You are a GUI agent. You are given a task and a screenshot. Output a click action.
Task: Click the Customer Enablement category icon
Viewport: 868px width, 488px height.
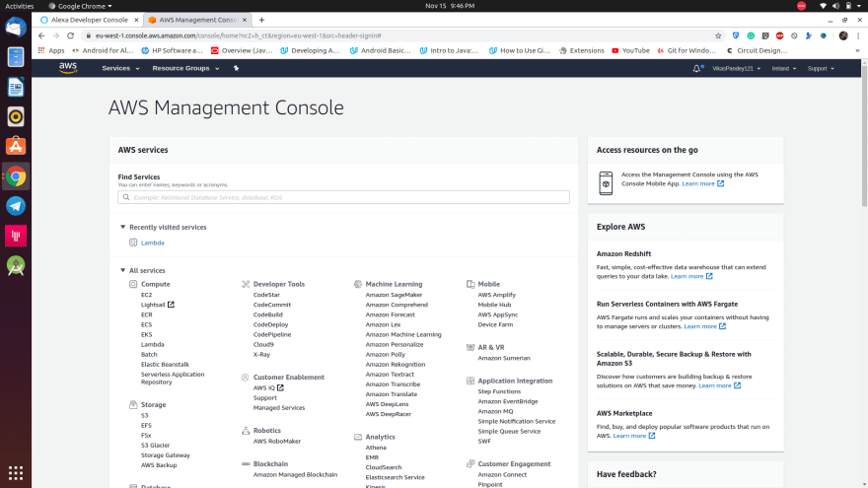click(246, 378)
